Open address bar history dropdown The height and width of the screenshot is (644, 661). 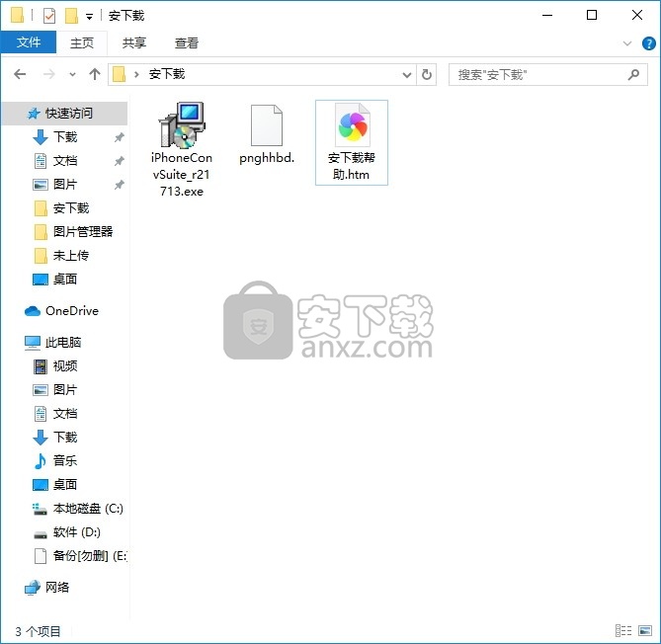tap(406, 75)
